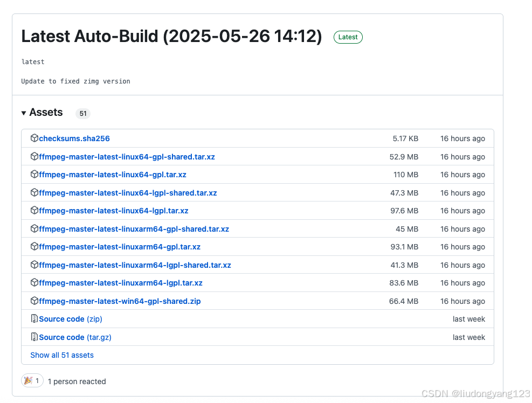Viewport: 532px width, 403px height.
Task: Click 'last week' in Source code (tar.gz) row
Action: tap(469, 337)
